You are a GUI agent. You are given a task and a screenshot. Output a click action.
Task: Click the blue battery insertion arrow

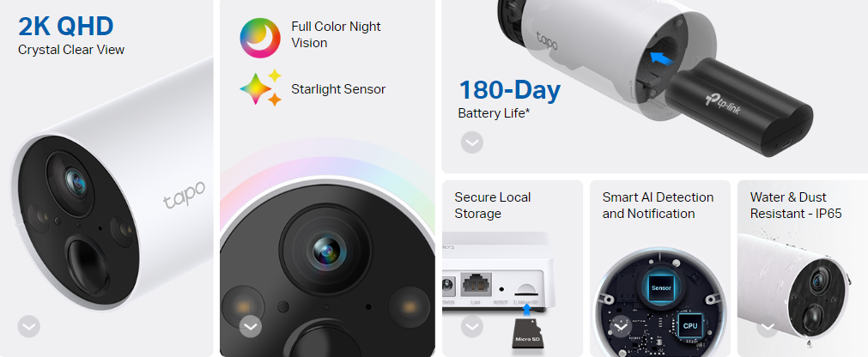click(x=659, y=57)
